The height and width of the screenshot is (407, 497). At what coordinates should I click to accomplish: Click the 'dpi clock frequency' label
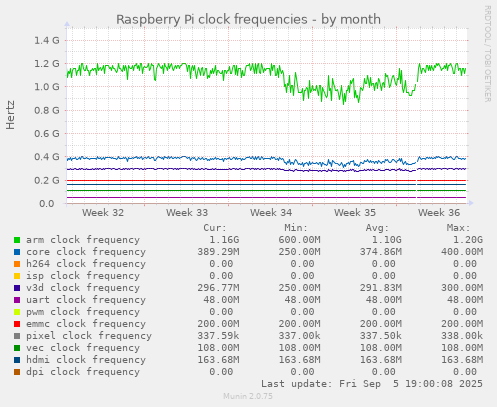83,372
